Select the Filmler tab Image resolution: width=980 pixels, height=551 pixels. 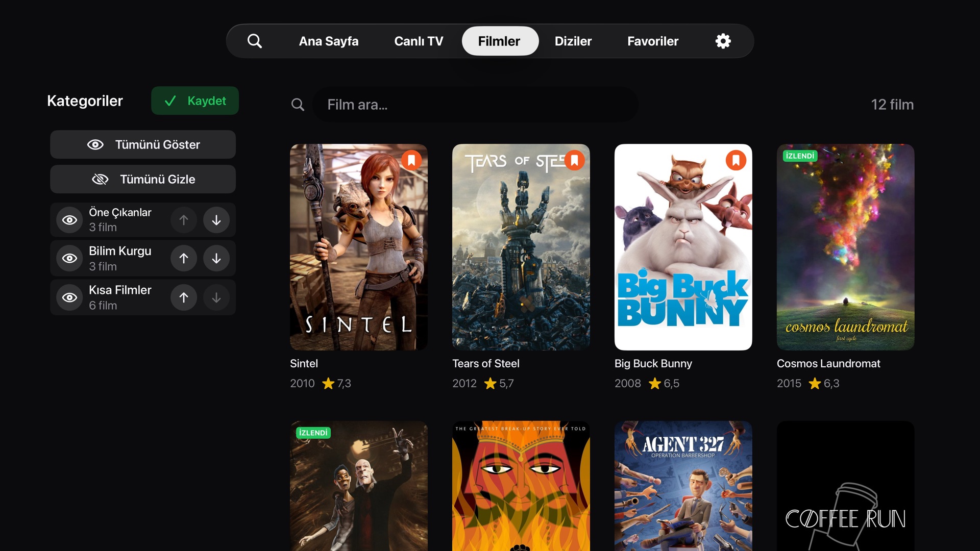point(500,41)
